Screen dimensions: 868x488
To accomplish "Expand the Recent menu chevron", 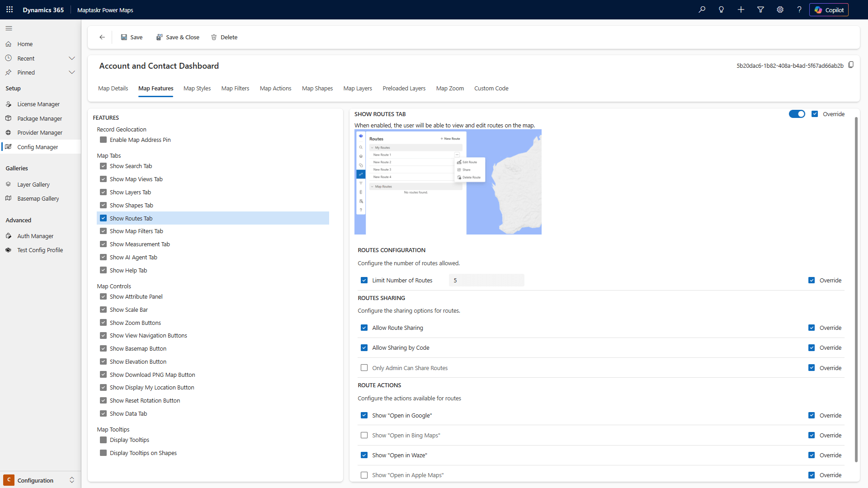I will [x=71, y=58].
